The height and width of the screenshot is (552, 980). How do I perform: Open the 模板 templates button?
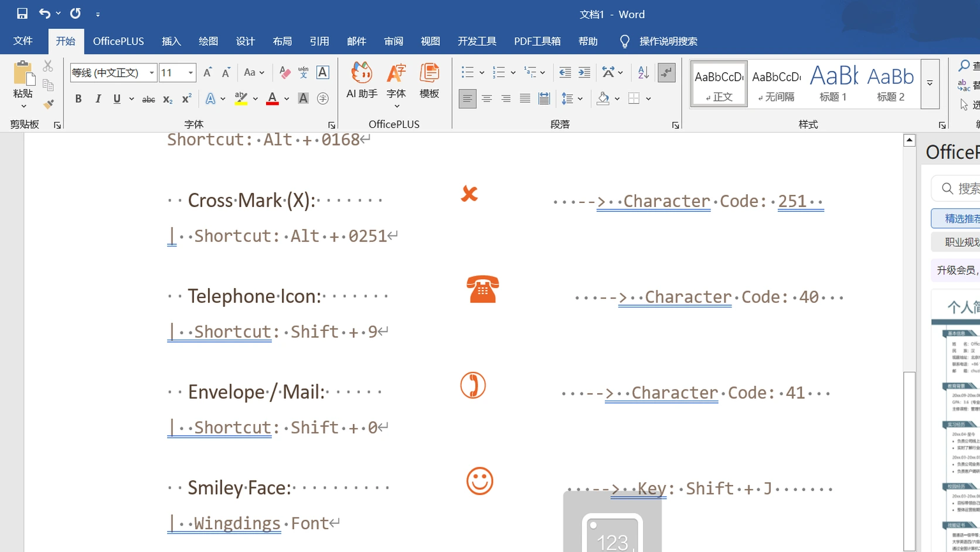tap(429, 80)
